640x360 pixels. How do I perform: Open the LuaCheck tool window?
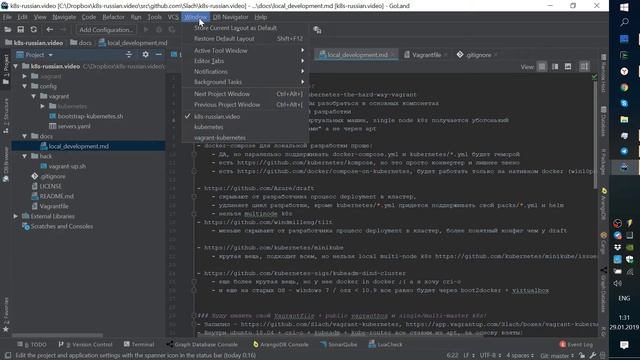385,344
